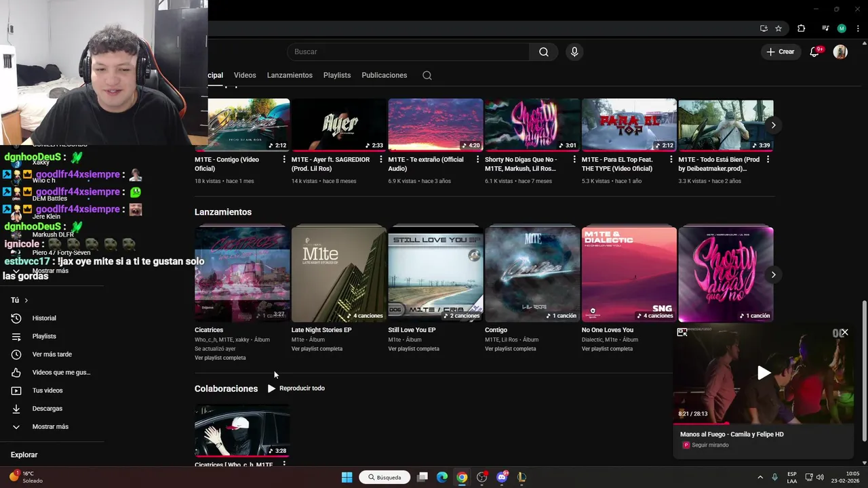The height and width of the screenshot is (488, 868).
Task: Click the Lanzamientos section heading
Action: click(x=223, y=212)
